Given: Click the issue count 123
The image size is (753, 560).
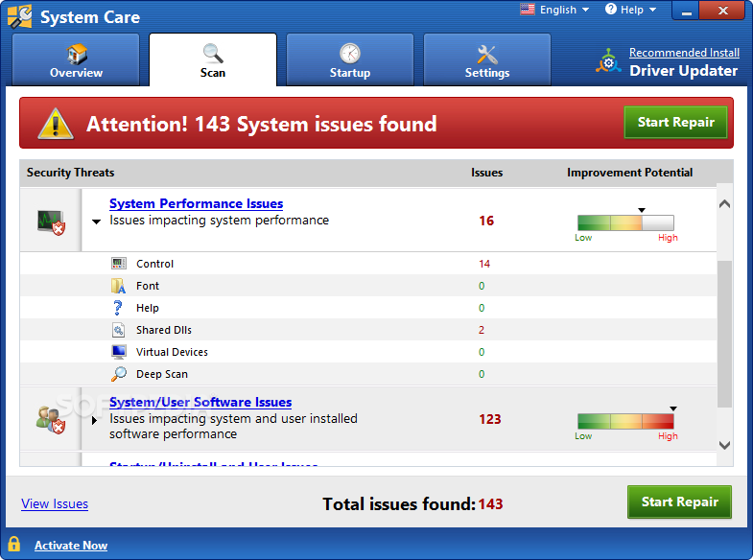Looking at the screenshot, I should [490, 419].
